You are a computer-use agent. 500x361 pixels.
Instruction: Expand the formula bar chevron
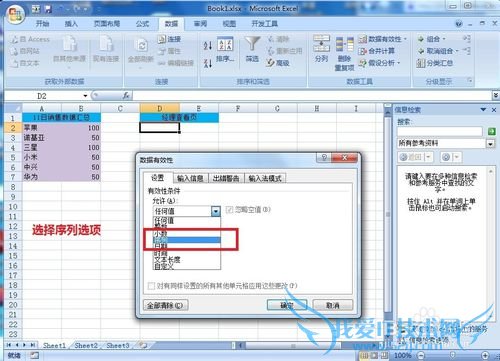(496, 96)
